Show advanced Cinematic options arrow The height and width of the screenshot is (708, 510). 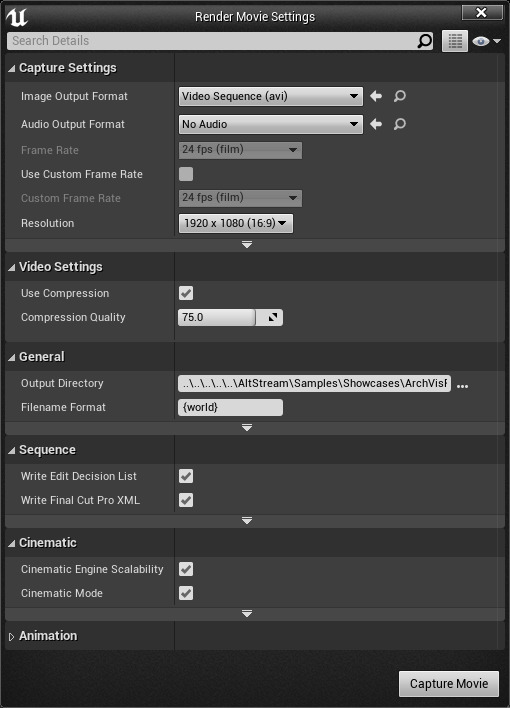247,614
